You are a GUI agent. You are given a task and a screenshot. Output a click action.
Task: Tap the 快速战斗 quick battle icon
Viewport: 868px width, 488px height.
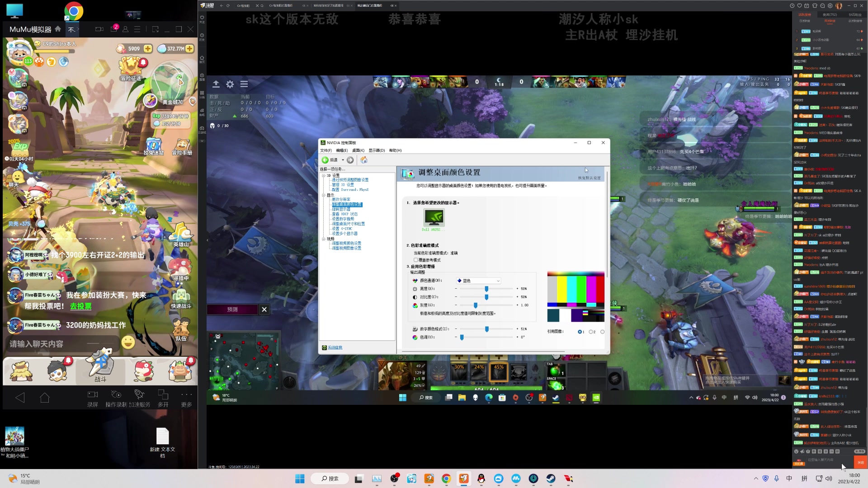click(x=181, y=298)
